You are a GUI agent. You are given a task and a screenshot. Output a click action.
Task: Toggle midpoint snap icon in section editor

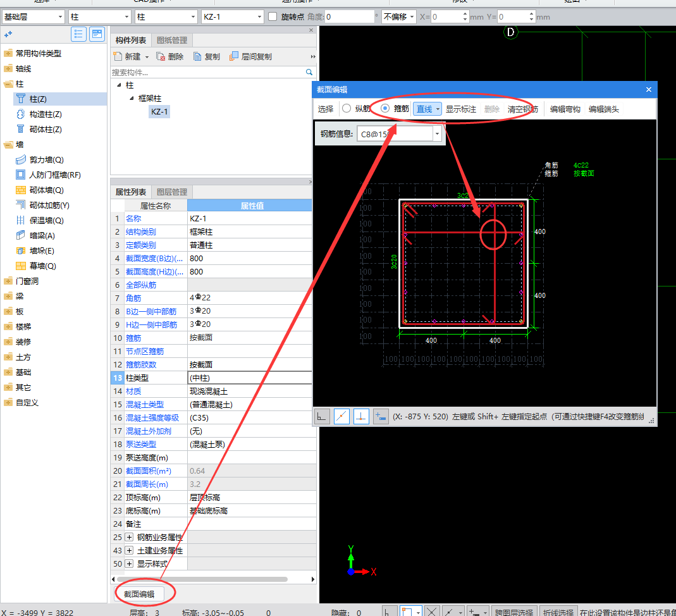pos(341,416)
